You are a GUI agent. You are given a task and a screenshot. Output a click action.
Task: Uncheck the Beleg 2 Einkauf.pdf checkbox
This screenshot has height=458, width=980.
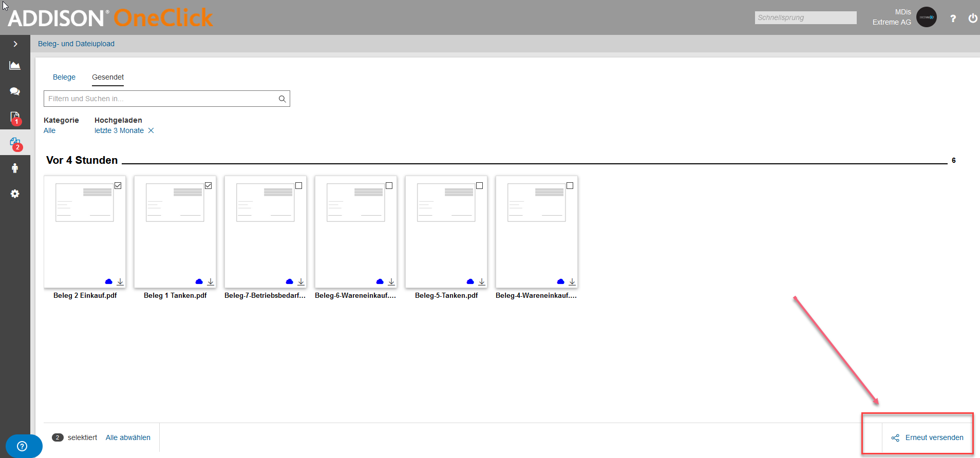click(118, 185)
